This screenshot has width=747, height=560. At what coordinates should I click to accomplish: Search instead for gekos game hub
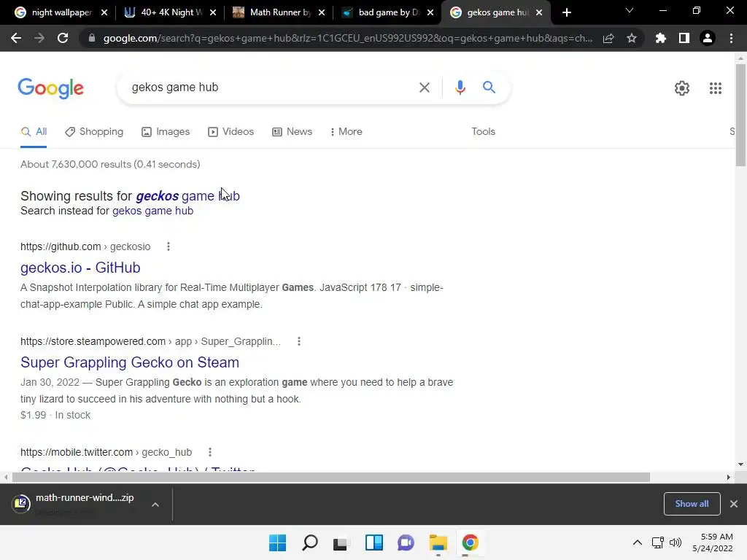153,211
